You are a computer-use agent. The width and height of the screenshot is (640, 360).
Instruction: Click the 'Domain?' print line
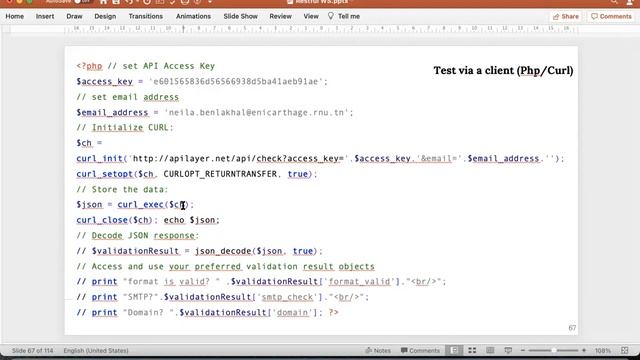pos(207,313)
